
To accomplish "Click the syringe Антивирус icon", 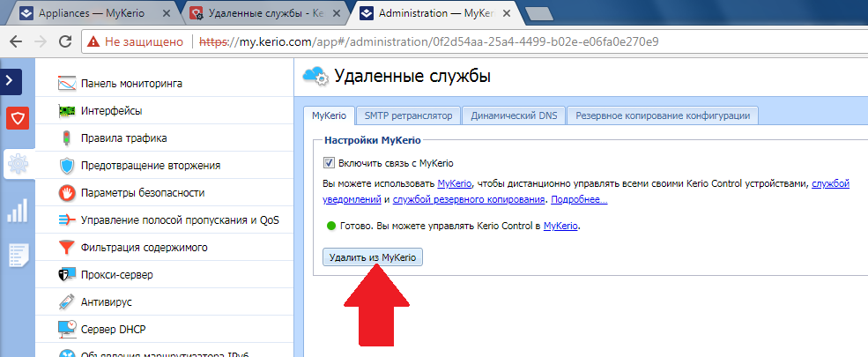I will (x=67, y=302).
